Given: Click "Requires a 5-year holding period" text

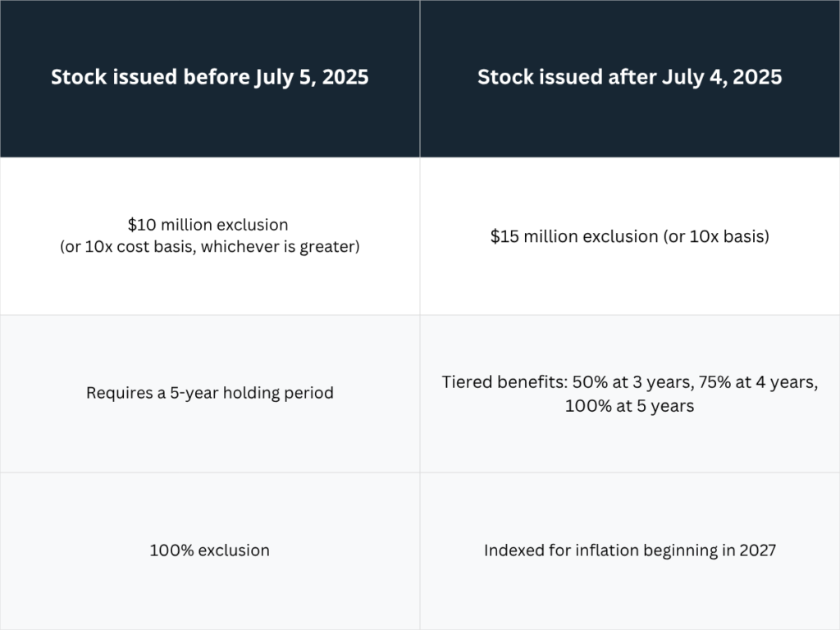Looking at the screenshot, I should click(x=209, y=393).
